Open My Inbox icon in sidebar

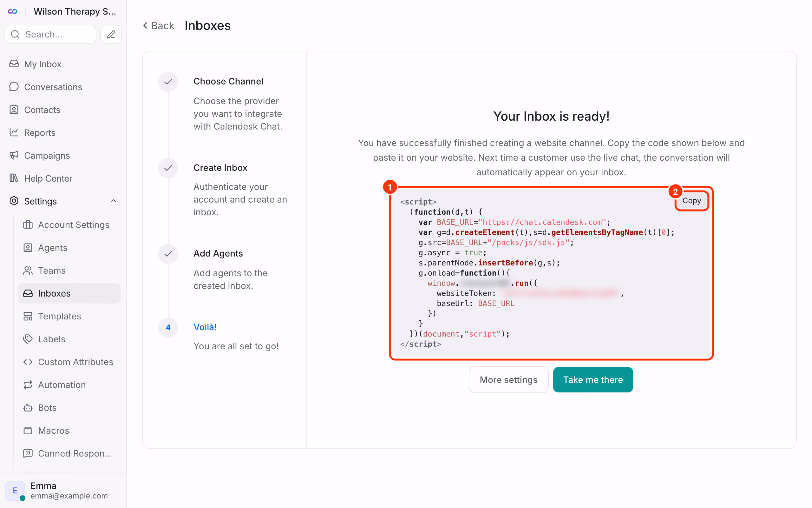tap(14, 64)
